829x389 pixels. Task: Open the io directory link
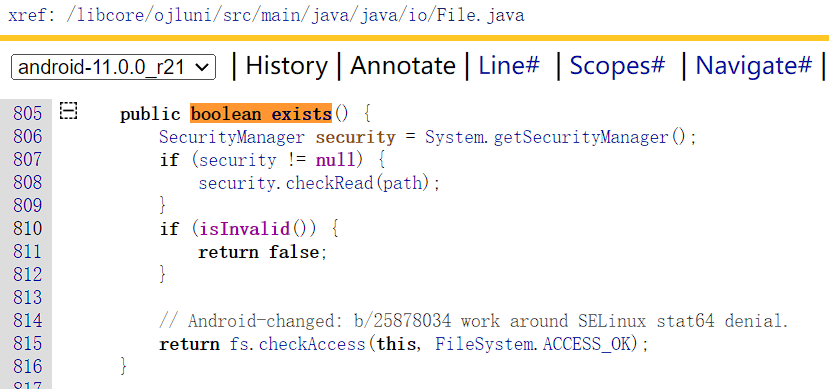(417, 15)
